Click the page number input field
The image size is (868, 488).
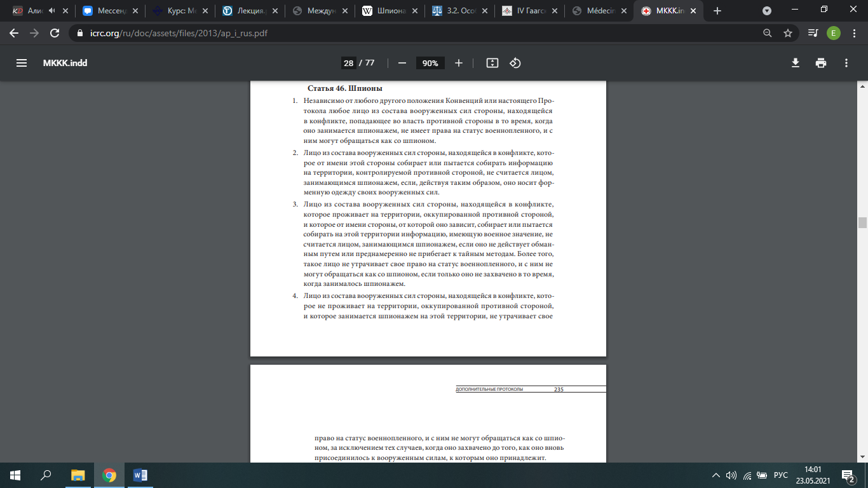click(x=348, y=63)
